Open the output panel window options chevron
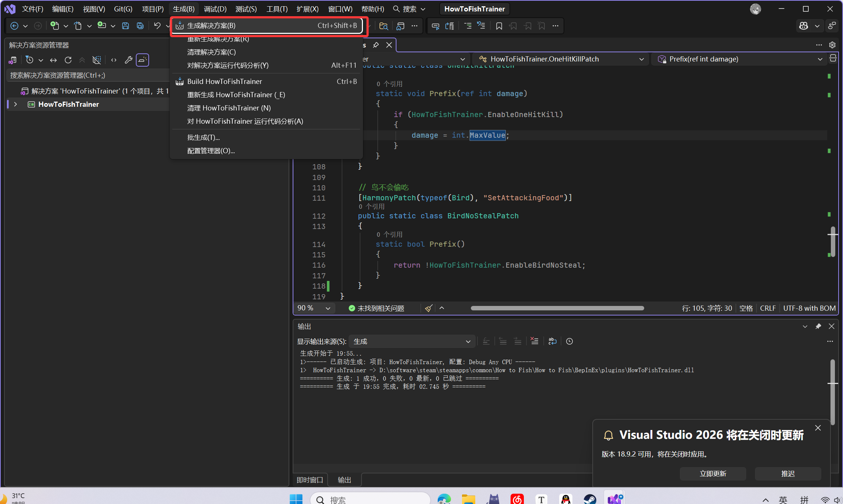Screen dimensions: 843x504 pos(805,326)
